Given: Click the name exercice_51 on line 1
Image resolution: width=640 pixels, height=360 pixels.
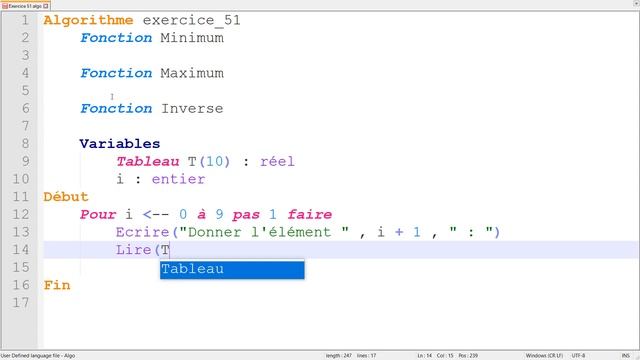Looking at the screenshot, I should tap(191, 20).
